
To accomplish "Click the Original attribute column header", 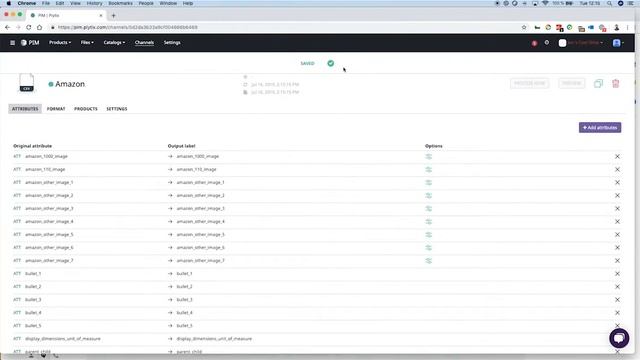I will click(x=32, y=146).
